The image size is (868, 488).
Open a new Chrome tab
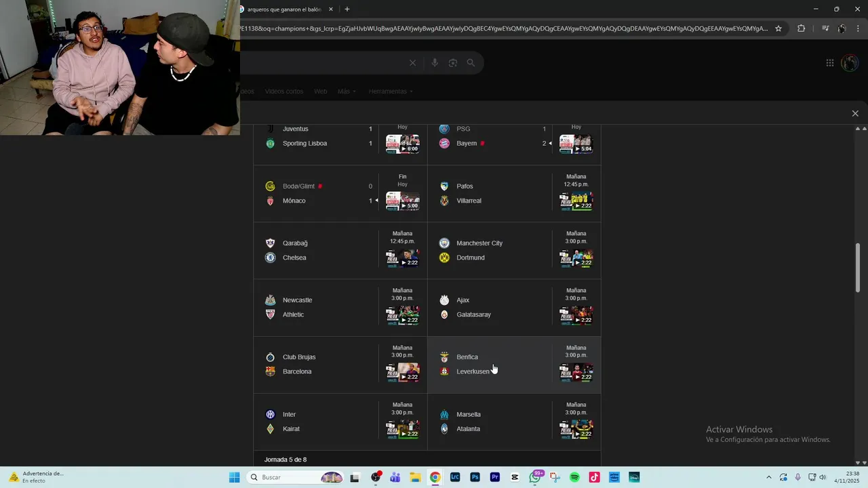[x=347, y=9]
